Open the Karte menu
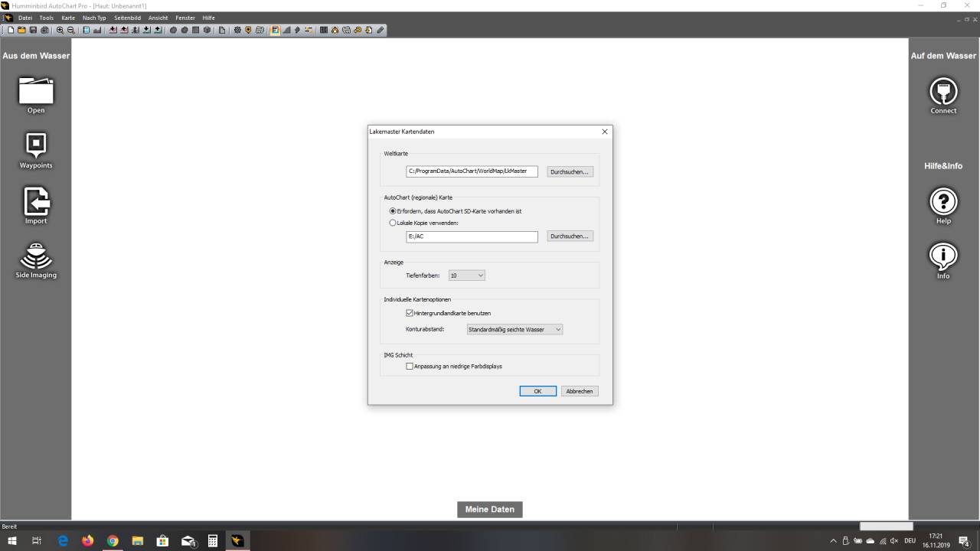This screenshot has height=551, width=980. (68, 18)
